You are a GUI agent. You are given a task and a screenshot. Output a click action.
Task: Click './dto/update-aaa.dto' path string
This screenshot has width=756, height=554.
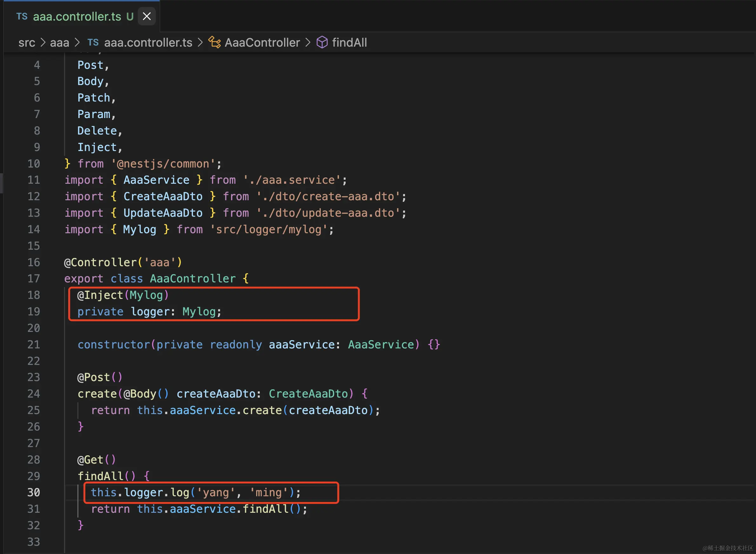click(328, 213)
